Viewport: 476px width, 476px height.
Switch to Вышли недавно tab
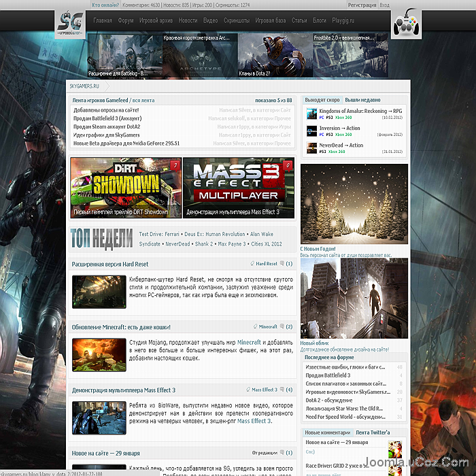click(x=362, y=100)
